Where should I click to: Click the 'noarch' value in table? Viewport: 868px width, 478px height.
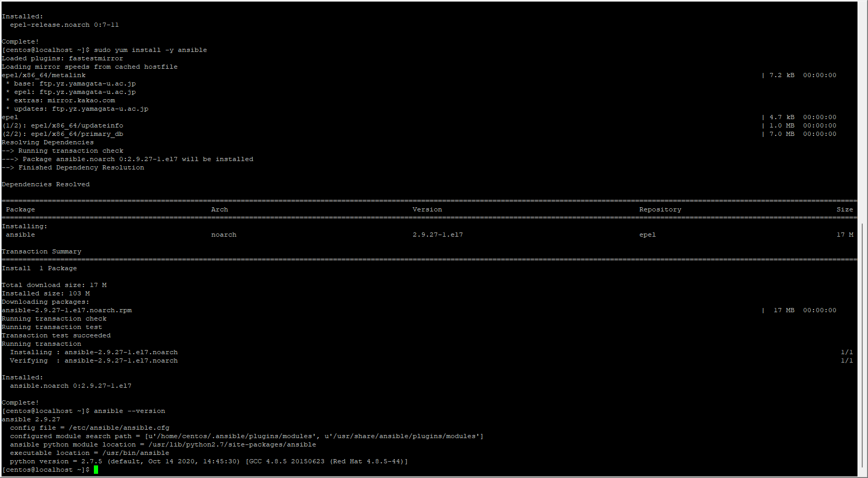click(x=224, y=235)
